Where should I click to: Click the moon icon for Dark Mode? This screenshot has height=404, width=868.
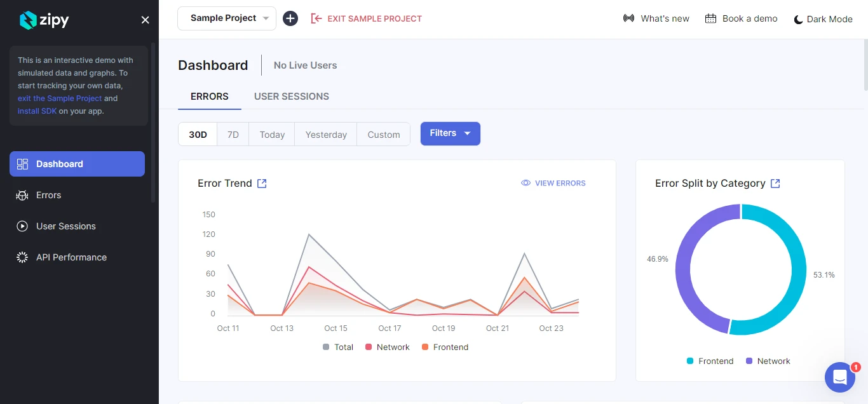[799, 20]
